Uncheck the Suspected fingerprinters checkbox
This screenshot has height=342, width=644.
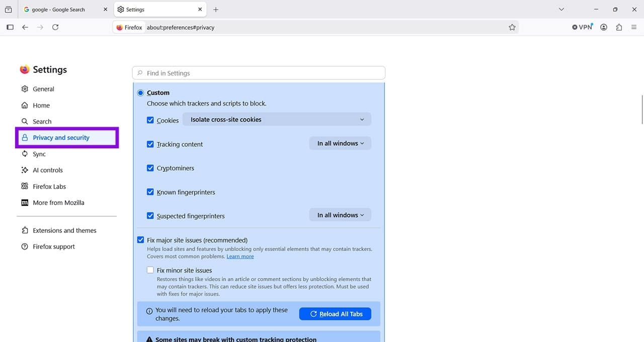coord(150,216)
